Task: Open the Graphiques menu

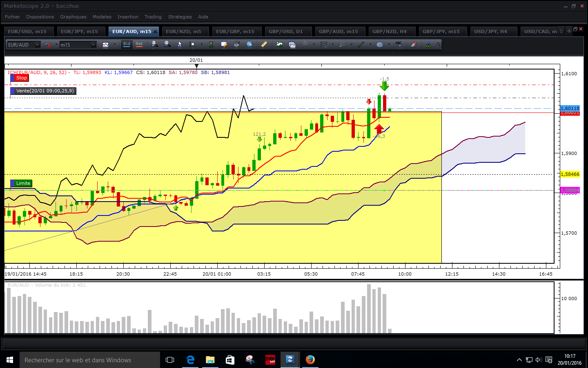Action: pyautogui.click(x=73, y=17)
